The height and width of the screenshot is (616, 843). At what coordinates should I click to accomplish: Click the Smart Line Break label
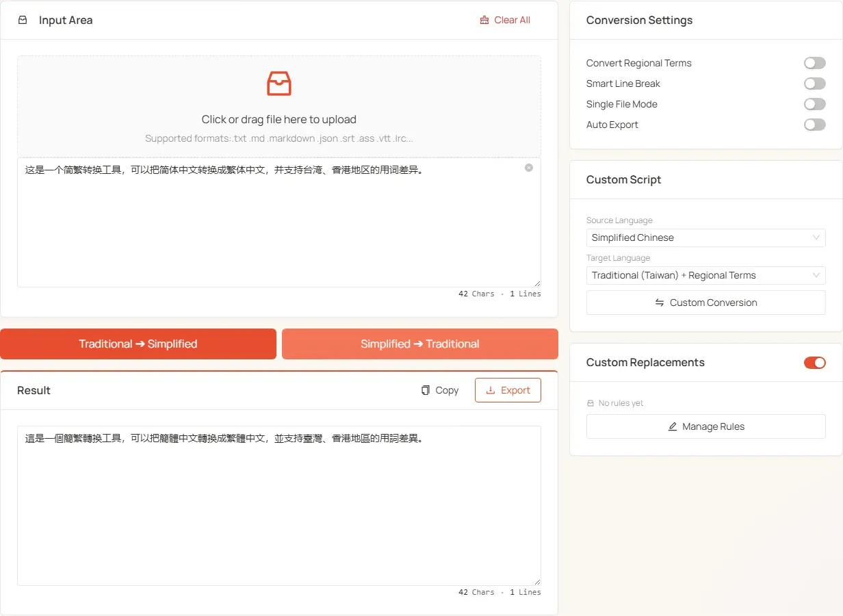(623, 84)
